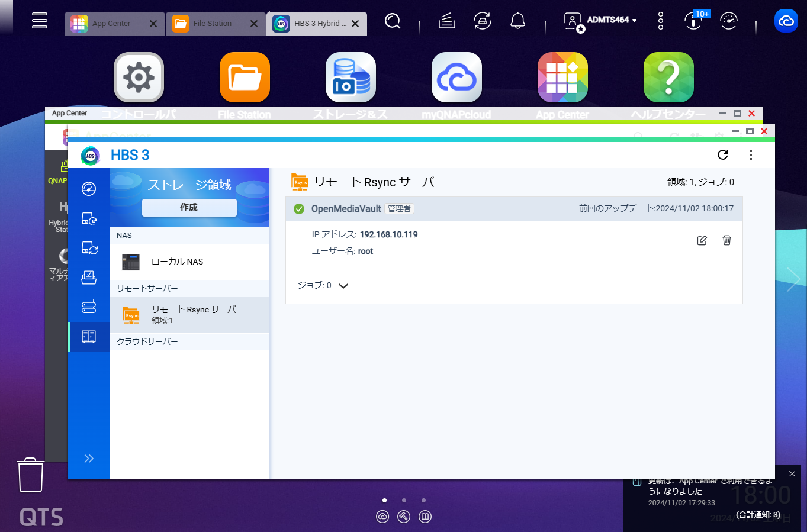Click the 管理者 tag beside OpenMediaVault
Viewport: 807px width, 532px height.
point(399,208)
